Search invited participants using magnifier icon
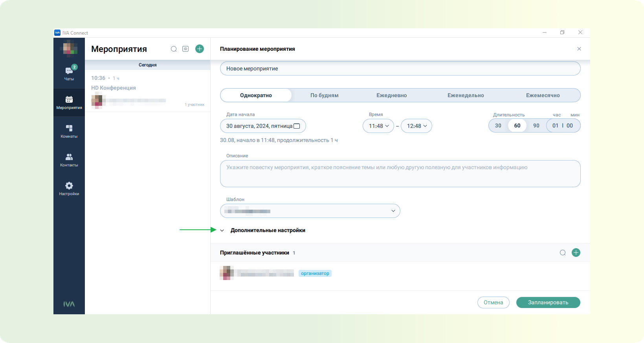 tap(563, 253)
